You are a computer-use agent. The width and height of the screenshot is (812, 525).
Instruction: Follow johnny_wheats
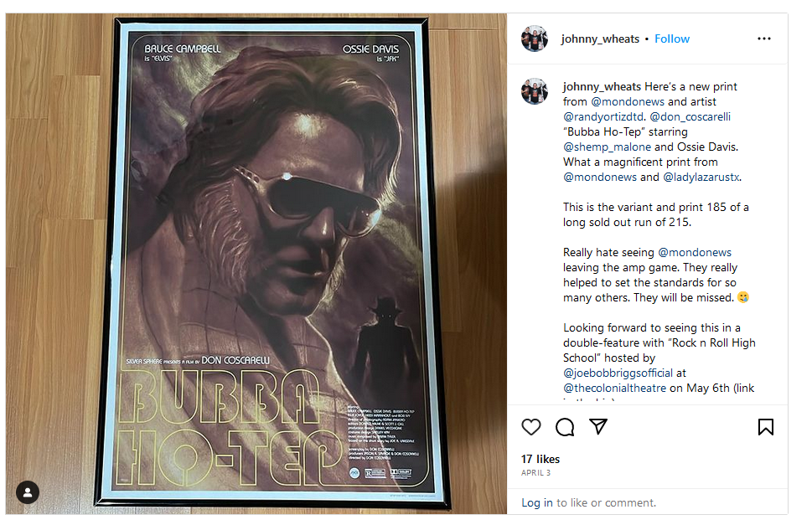[x=672, y=39]
